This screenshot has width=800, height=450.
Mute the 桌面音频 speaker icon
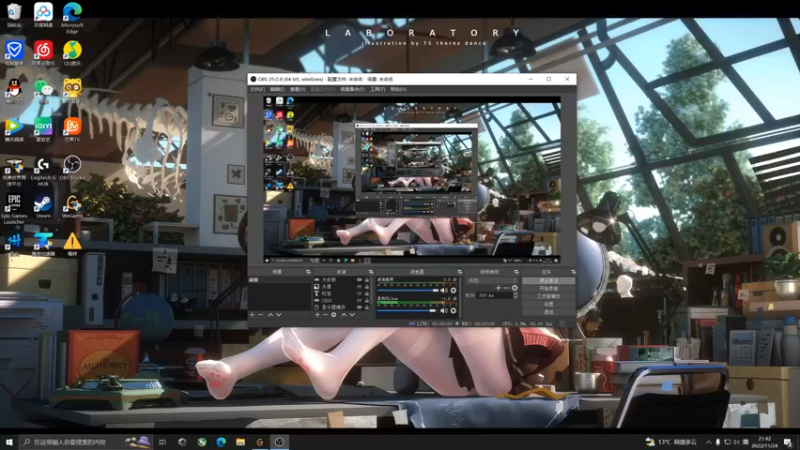point(444,290)
